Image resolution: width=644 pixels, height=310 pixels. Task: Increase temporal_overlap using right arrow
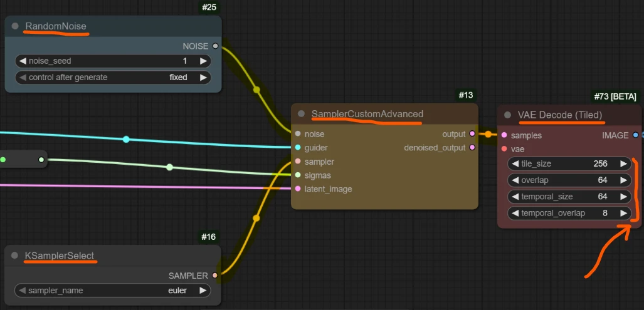pos(623,213)
